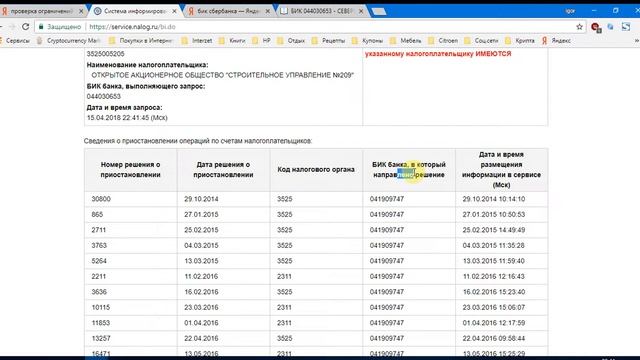The image size is (640, 360).
Task: Reload the page with the refresh icon
Action: 26,27
